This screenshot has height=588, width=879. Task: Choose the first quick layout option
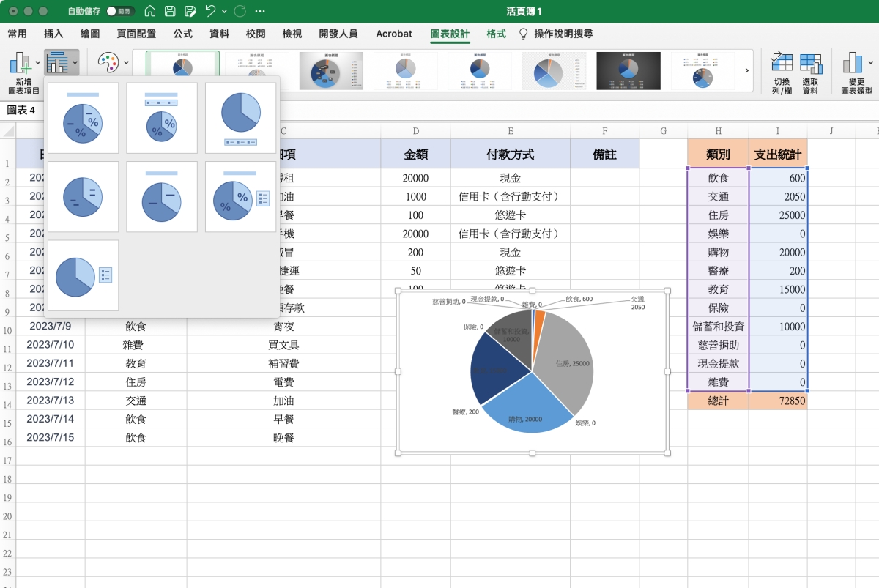point(82,118)
